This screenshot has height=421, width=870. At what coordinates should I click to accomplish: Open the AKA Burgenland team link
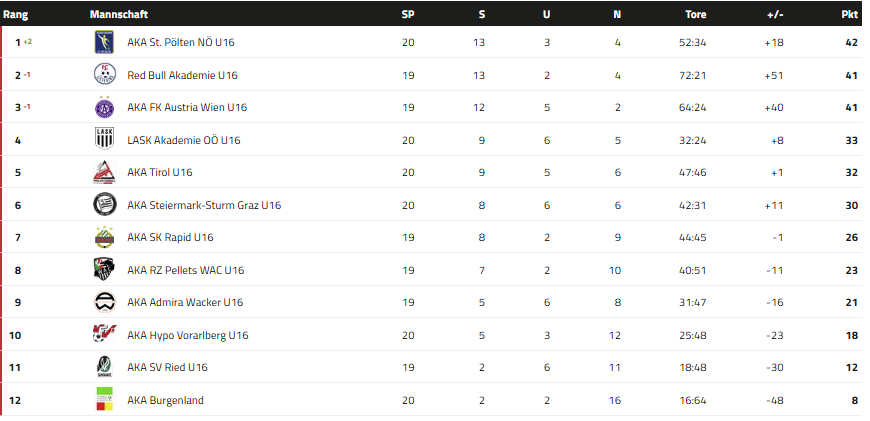pyautogui.click(x=165, y=400)
